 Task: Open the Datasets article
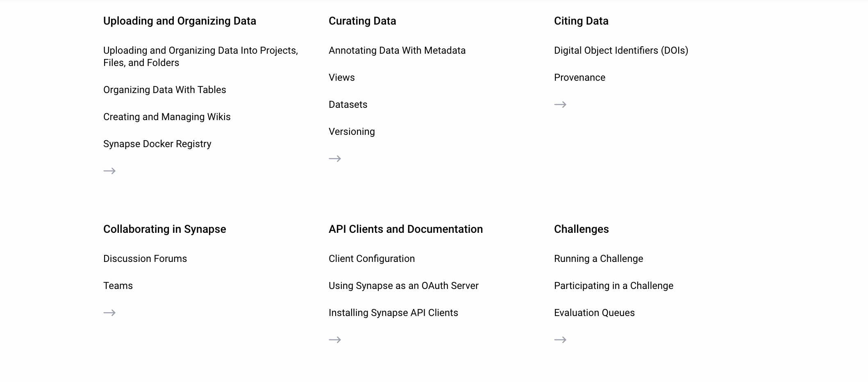pos(348,105)
